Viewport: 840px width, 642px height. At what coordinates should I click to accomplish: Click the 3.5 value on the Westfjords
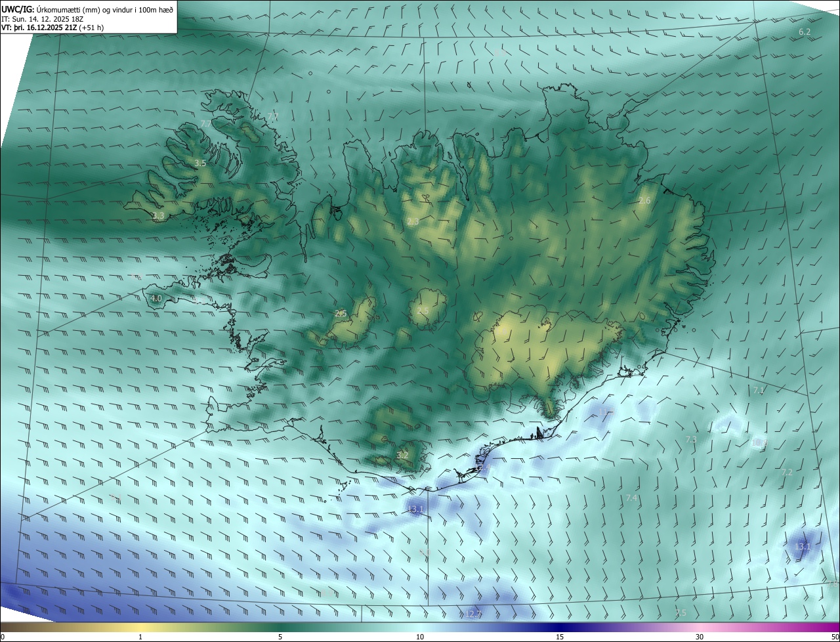coord(200,163)
